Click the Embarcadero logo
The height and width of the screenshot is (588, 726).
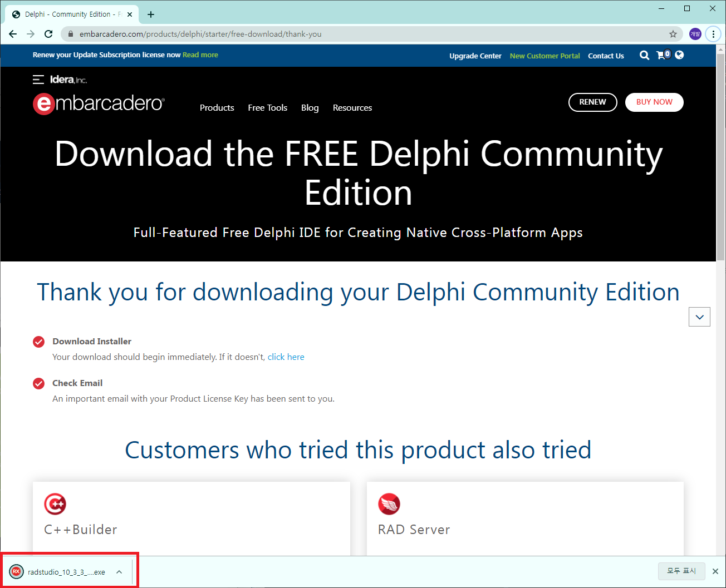[x=99, y=103]
